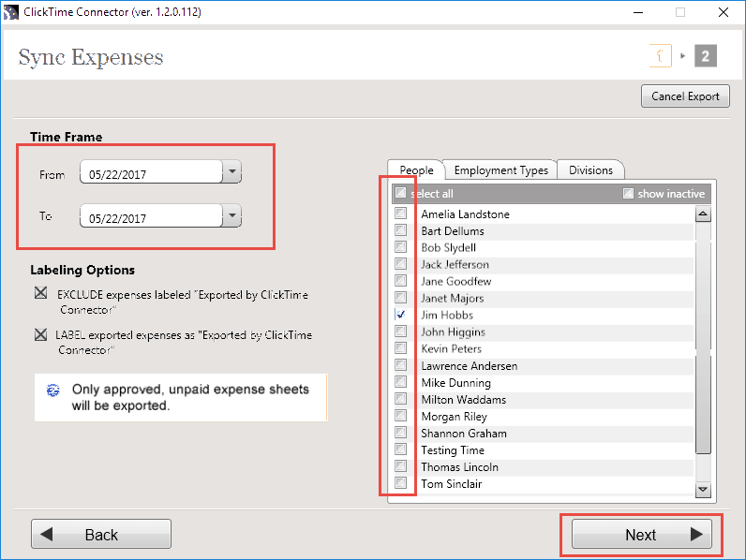This screenshot has width=746, height=560.
Task: Check Janet Majors' checkbox
Action: point(400,298)
